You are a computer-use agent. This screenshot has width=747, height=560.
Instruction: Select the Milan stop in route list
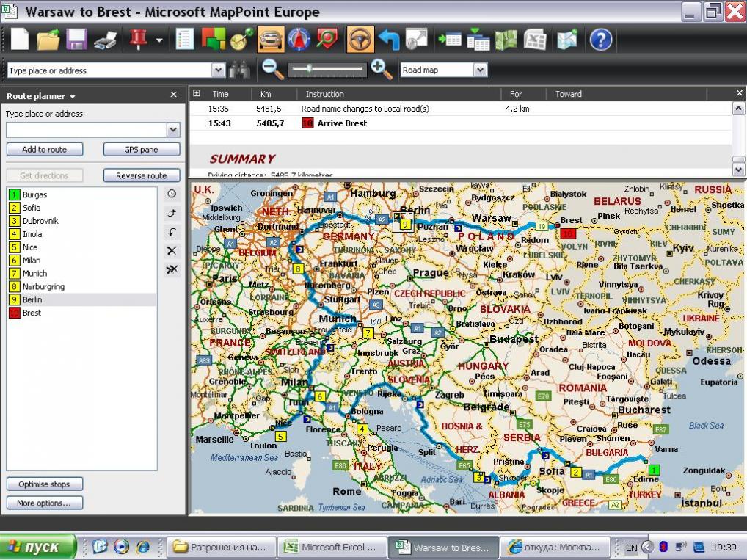pyautogui.click(x=82, y=261)
